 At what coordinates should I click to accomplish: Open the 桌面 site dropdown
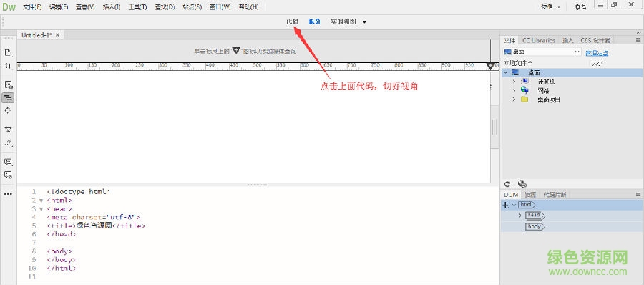(x=542, y=52)
